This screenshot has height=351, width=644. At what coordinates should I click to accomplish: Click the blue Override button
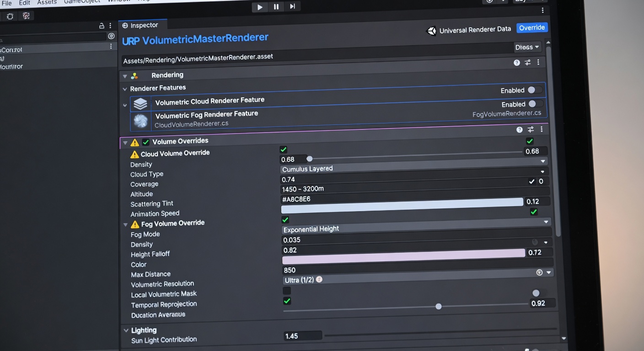pyautogui.click(x=532, y=28)
